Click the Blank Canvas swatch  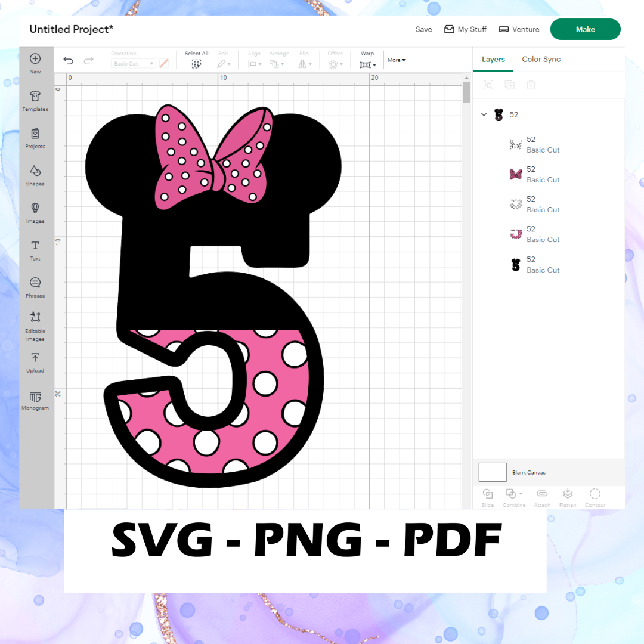(x=493, y=472)
